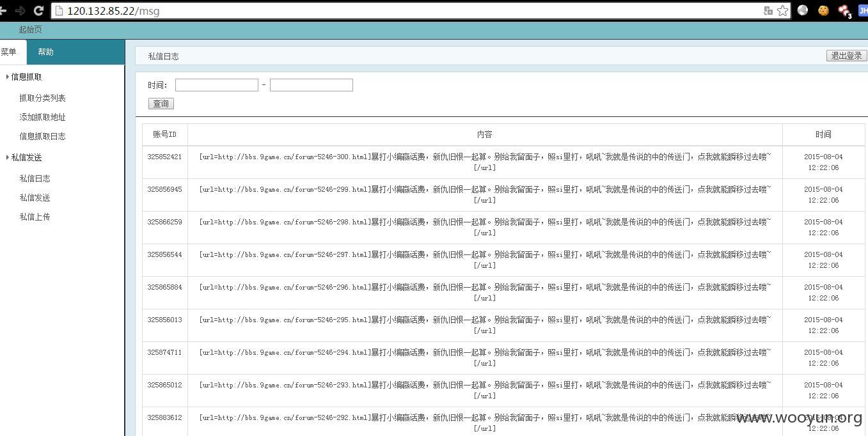Image resolution: width=868 pixels, height=436 pixels.
Task: Click the timestamp in row 325874711
Action: coord(823,358)
